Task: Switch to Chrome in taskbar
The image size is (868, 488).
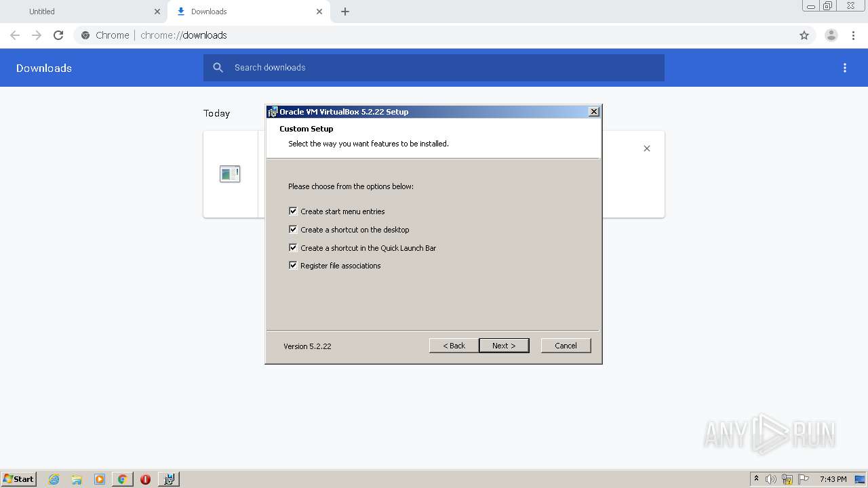Action: click(x=122, y=479)
